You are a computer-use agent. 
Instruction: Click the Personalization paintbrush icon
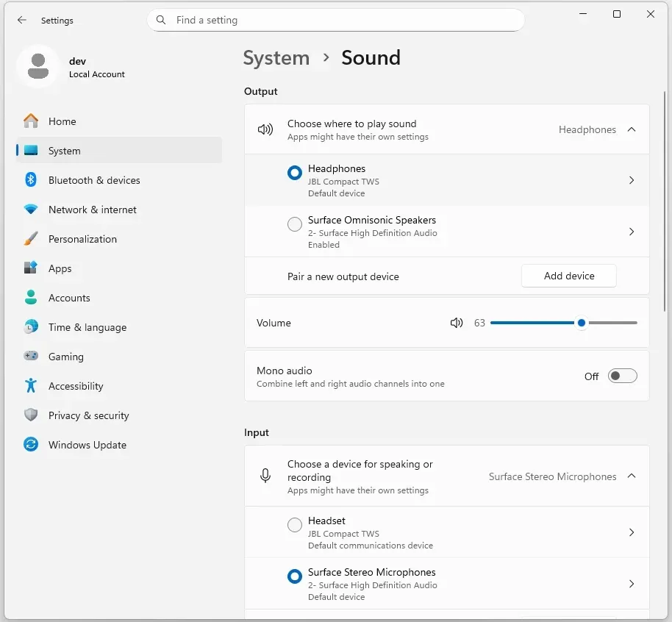pyautogui.click(x=31, y=238)
